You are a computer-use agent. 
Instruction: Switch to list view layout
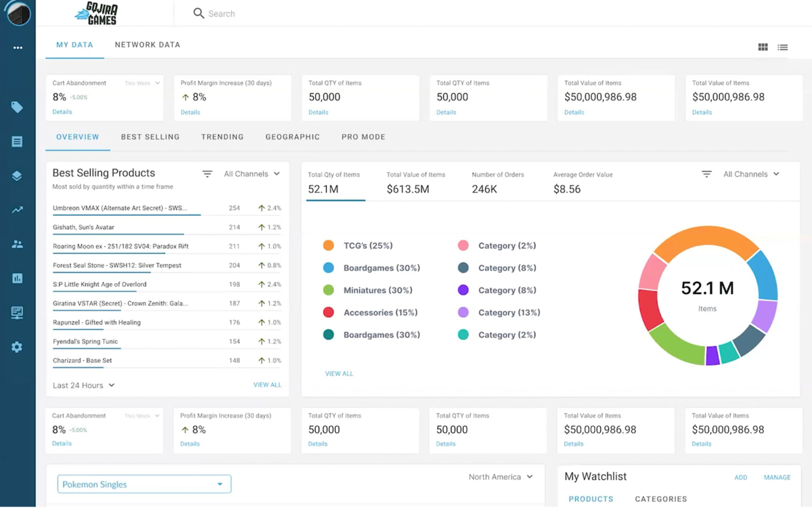pyautogui.click(x=782, y=47)
